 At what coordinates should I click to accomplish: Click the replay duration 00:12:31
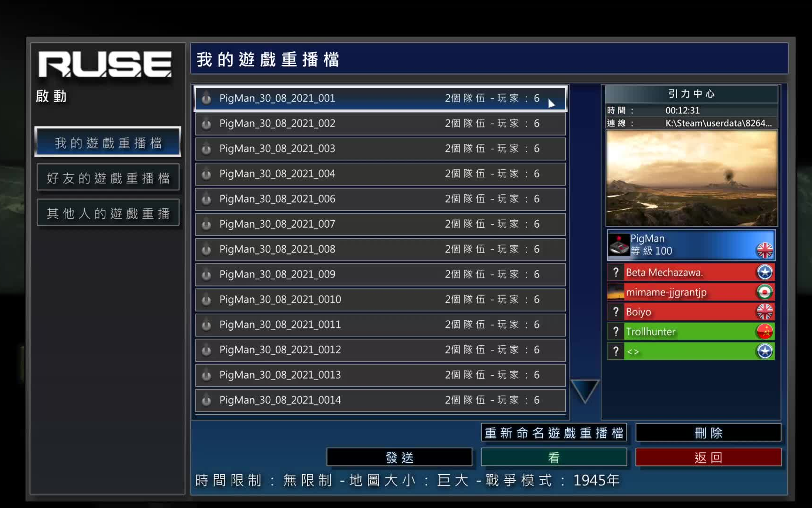coord(682,111)
